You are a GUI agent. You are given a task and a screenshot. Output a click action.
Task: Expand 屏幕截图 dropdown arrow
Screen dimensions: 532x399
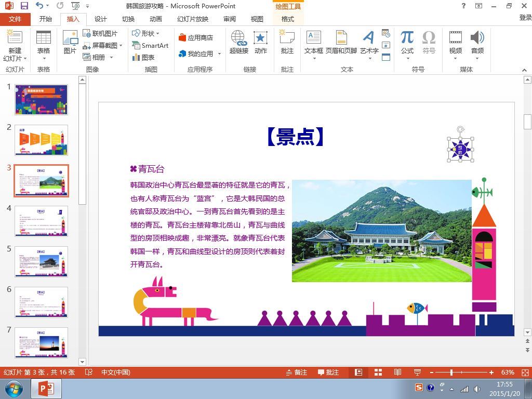(121, 46)
